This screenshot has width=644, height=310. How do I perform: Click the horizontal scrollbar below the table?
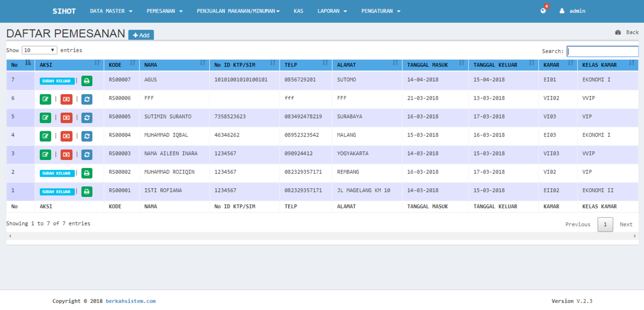click(x=322, y=236)
